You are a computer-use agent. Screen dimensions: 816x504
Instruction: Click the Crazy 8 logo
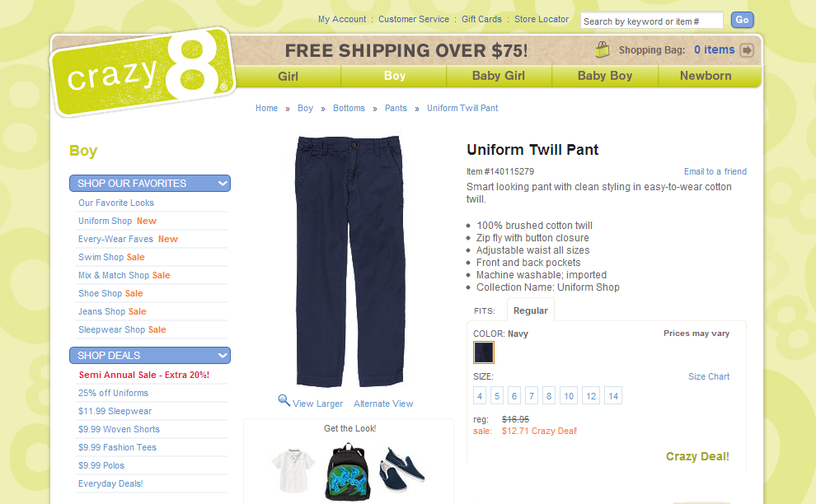point(143,72)
